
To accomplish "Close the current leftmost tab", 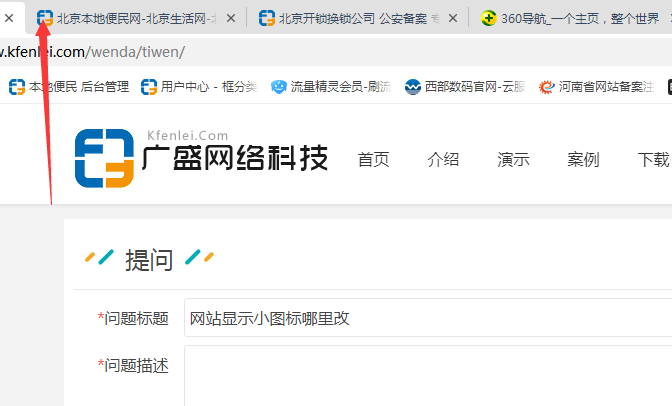I will 9,18.
